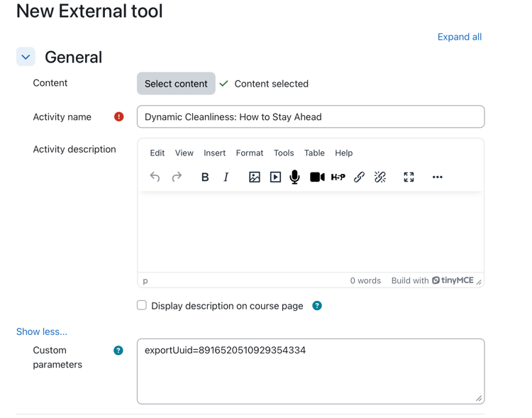
Task: Open the Format menu
Action: click(250, 153)
